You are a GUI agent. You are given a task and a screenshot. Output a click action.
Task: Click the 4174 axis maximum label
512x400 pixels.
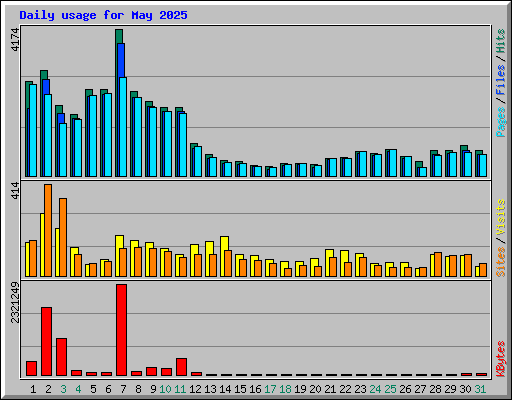pos(15,39)
